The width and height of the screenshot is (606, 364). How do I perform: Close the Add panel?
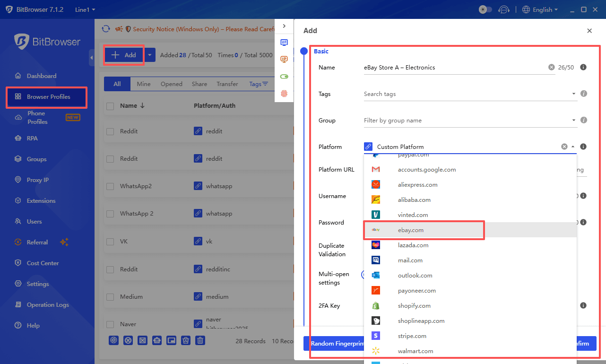tap(589, 31)
